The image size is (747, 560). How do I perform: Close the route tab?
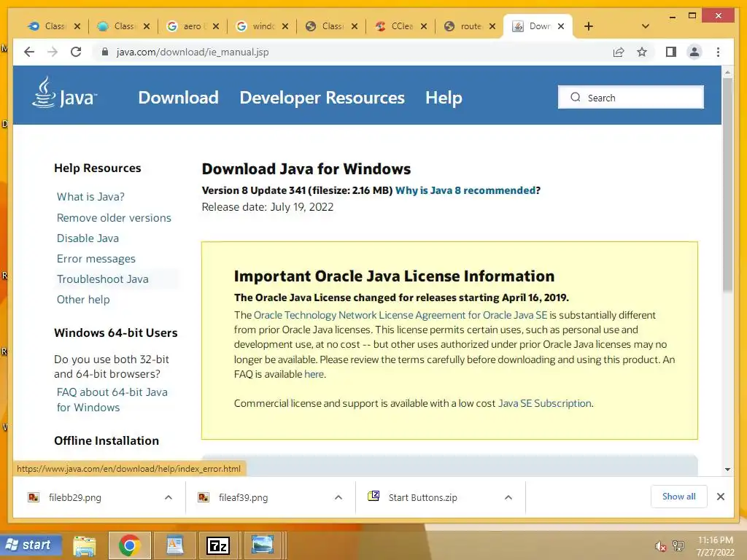click(492, 26)
